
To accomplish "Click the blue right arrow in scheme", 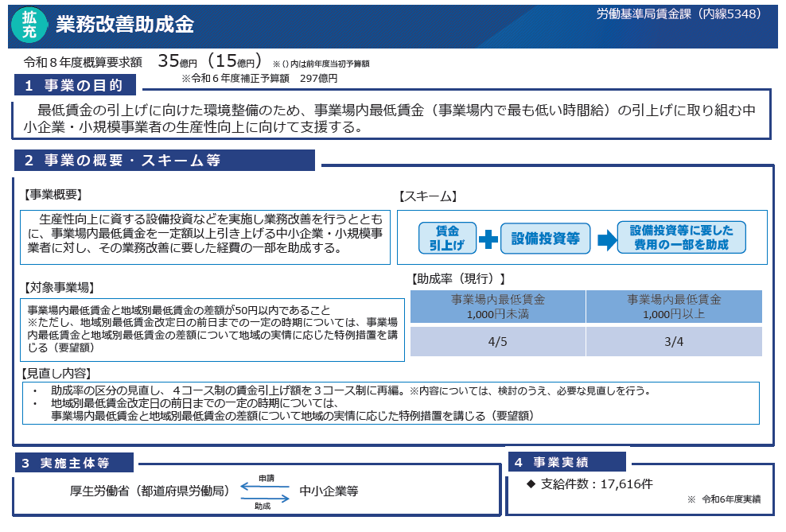I will 606,238.
